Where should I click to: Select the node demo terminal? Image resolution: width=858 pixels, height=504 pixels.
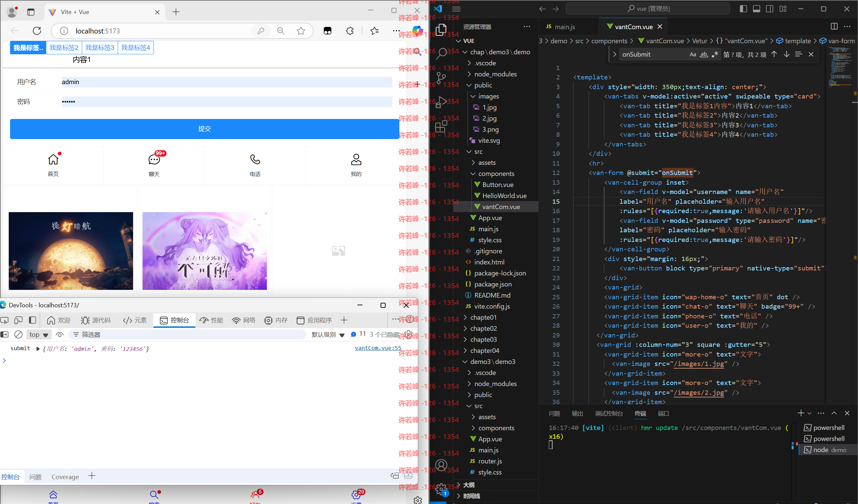(x=827, y=450)
